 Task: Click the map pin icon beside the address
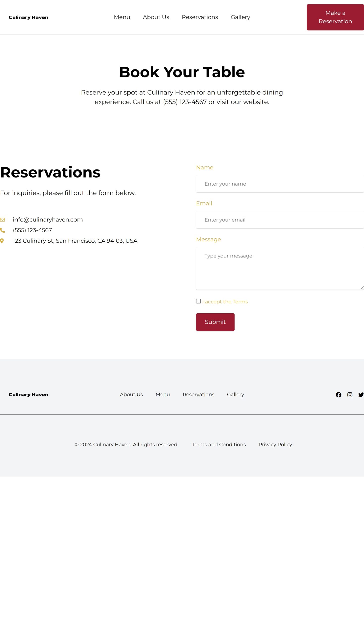(x=2, y=241)
